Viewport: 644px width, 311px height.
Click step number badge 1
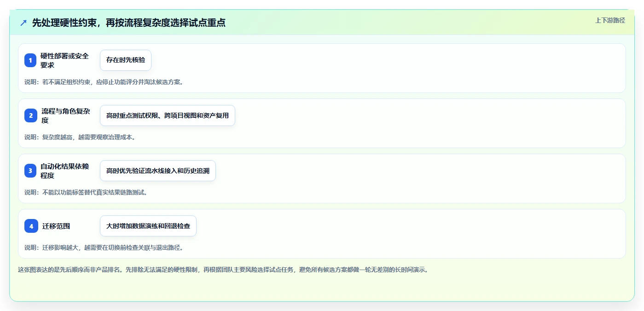coord(30,60)
